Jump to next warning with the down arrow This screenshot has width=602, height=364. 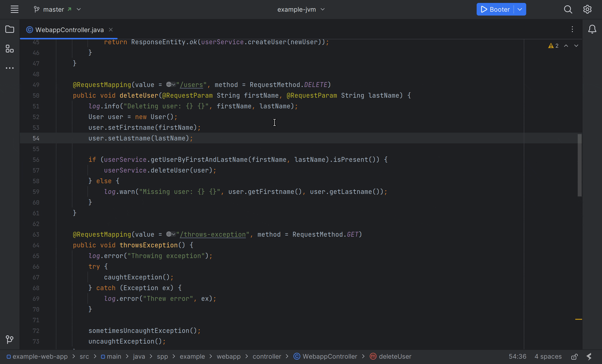tap(576, 46)
